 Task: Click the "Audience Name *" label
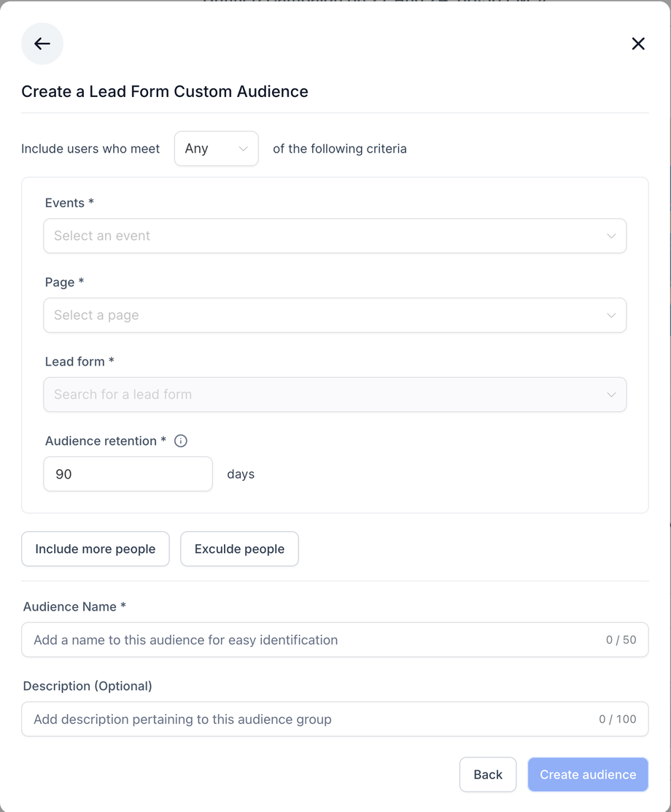coord(74,607)
